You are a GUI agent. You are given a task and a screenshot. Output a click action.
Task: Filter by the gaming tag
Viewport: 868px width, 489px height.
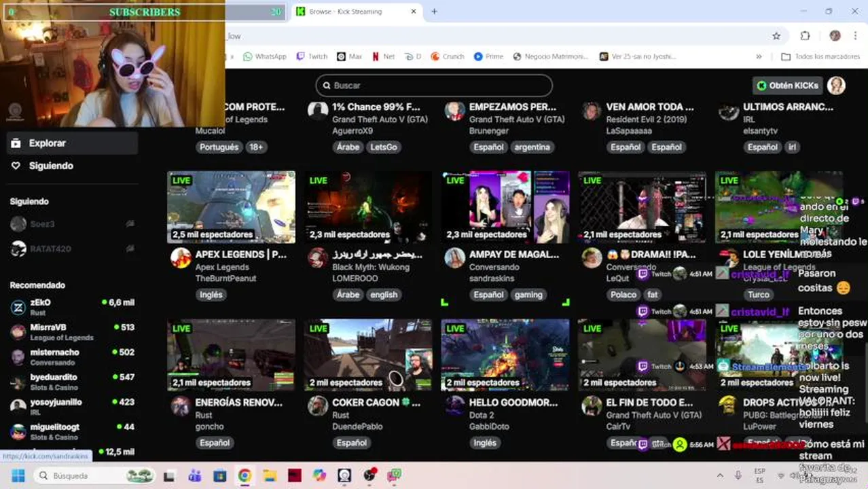coord(528,295)
